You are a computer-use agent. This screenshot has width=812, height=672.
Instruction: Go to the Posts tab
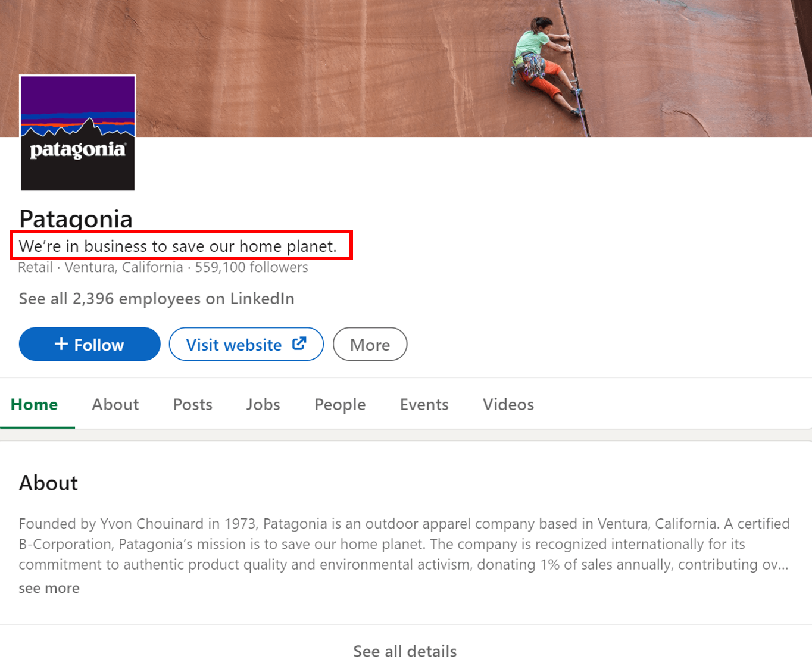pyautogui.click(x=192, y=405)
